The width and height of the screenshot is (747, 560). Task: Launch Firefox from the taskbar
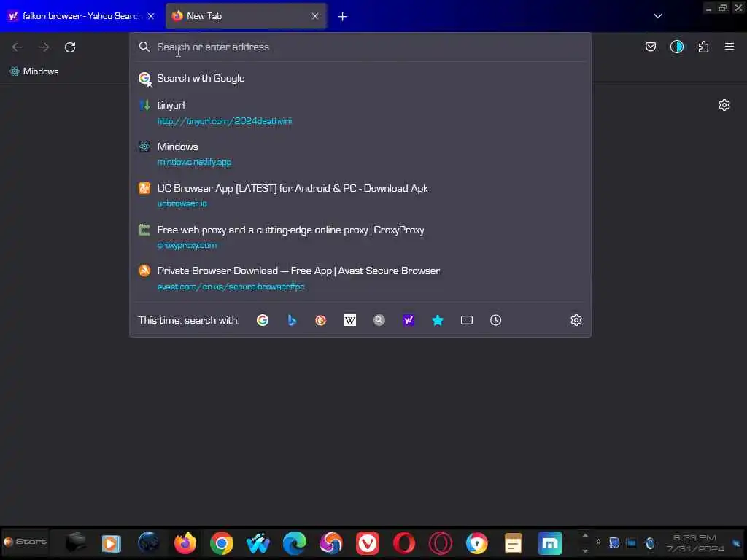185,542
